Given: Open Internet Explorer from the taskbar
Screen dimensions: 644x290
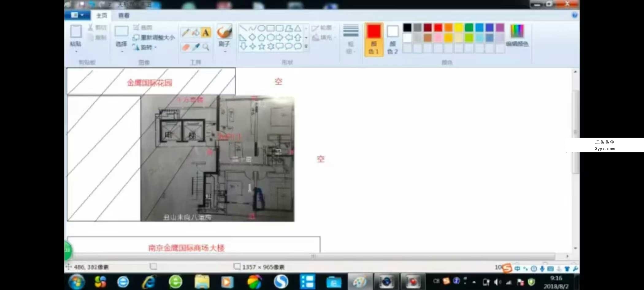Looking at the screenshot, I should click(x=149, y=282).
